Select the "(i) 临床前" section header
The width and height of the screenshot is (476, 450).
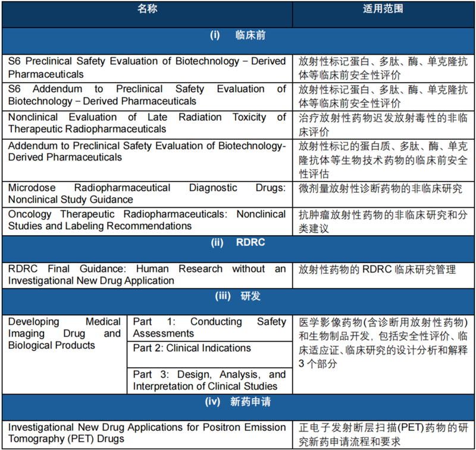[238, 36]
